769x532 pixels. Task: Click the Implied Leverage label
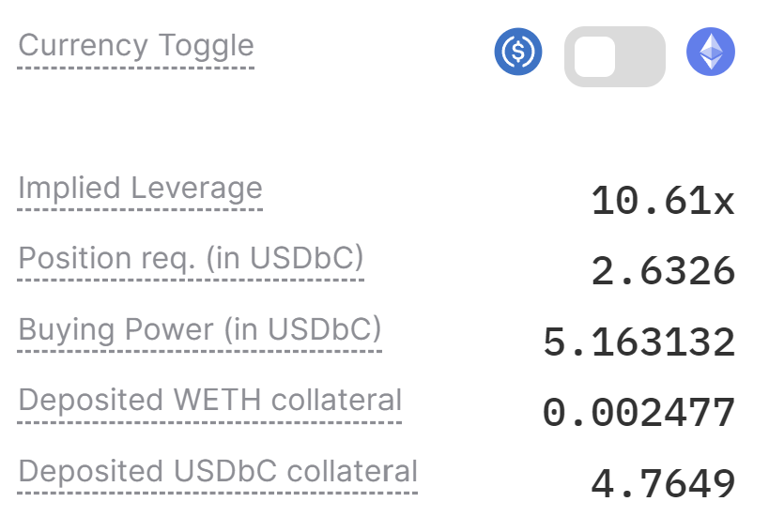140,188
